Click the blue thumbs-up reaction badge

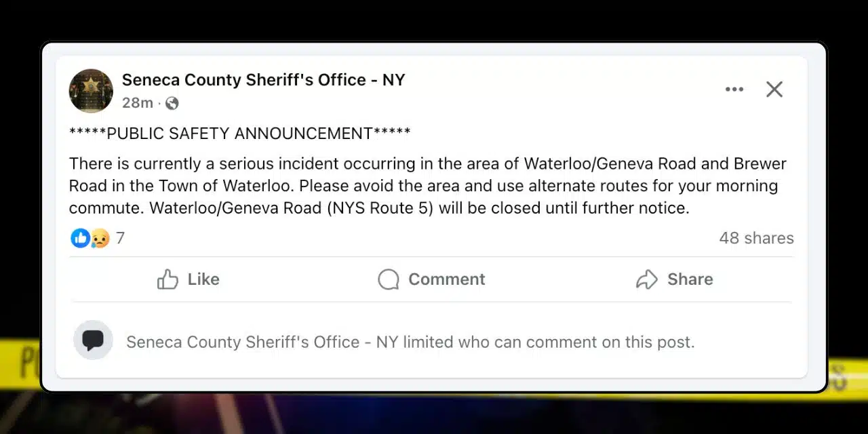pos(80,238)
